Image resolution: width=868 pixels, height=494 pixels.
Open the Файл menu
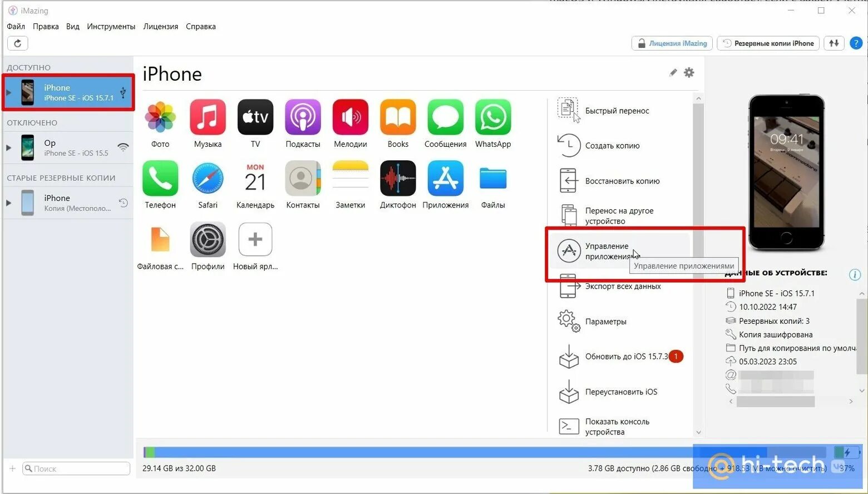[x=16, y=27]
